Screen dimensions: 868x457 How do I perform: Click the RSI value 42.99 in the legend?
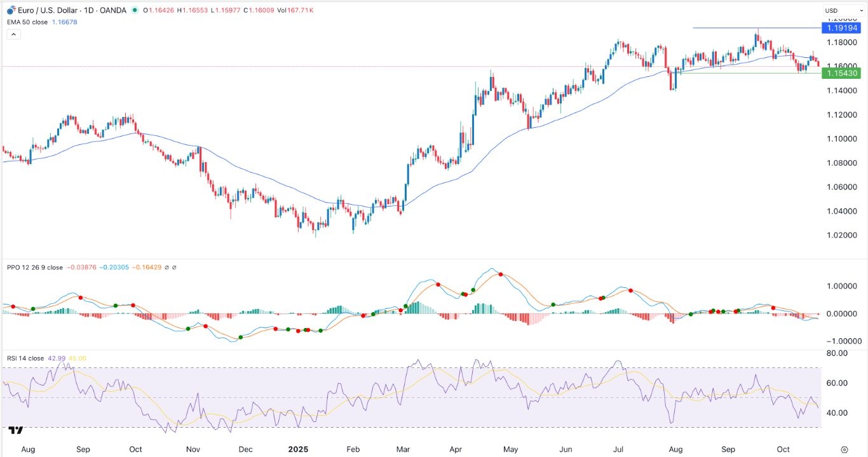point(58,358)
